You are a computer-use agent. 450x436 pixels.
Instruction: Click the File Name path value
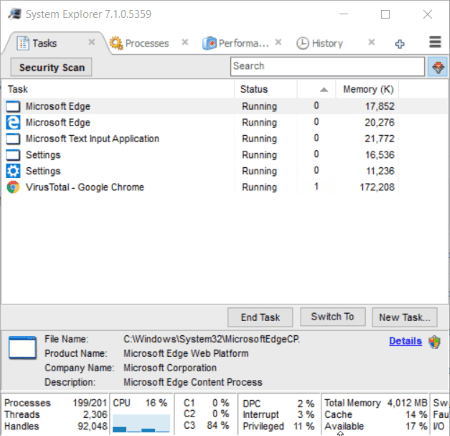click(212, 339)
